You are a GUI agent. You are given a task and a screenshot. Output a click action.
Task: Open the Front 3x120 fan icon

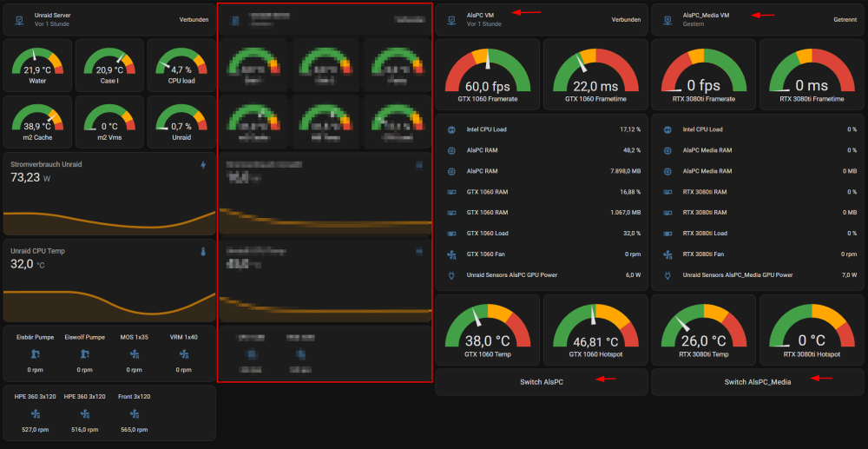click(134, 413)
